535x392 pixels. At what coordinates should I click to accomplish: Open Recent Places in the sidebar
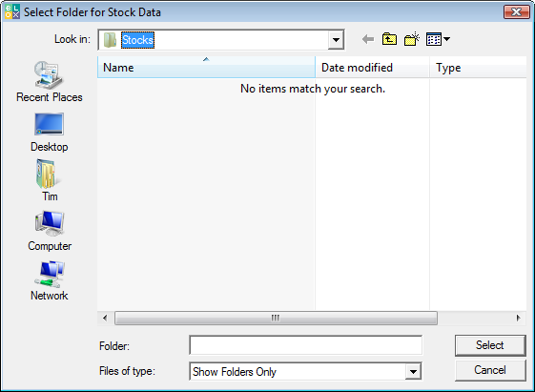50,82
